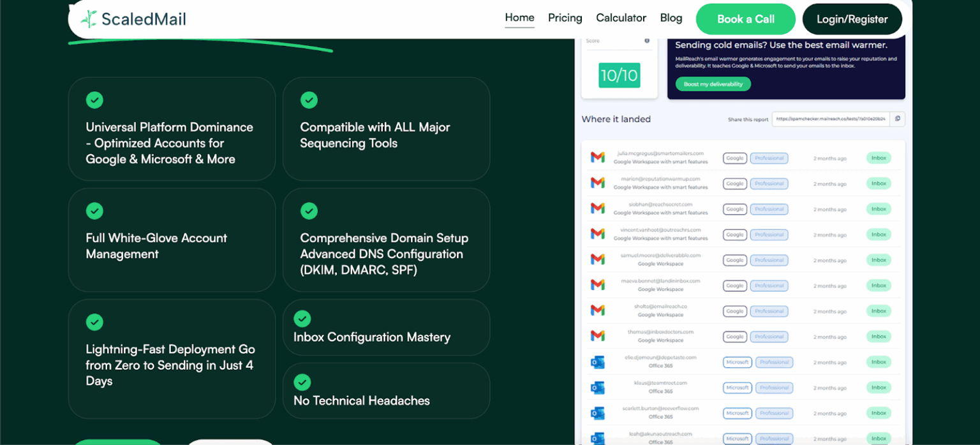
Task: Click the checkmark on Full White-Glove Account Management
Action: pyautogui.click(x=94, y=211)
